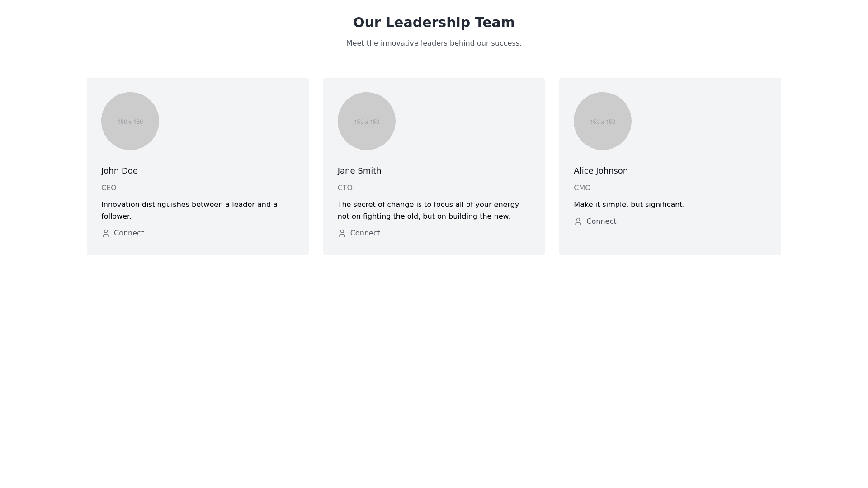Viewport: 868px width, 488px height.
Task: Click the person icon in John Doe's card
Action: click(x=106, y=233)
